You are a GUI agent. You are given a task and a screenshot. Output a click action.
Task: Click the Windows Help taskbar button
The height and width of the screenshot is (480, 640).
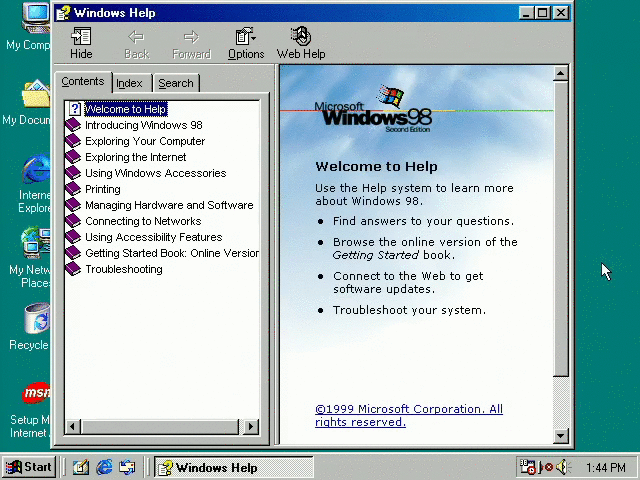point(233,467)
